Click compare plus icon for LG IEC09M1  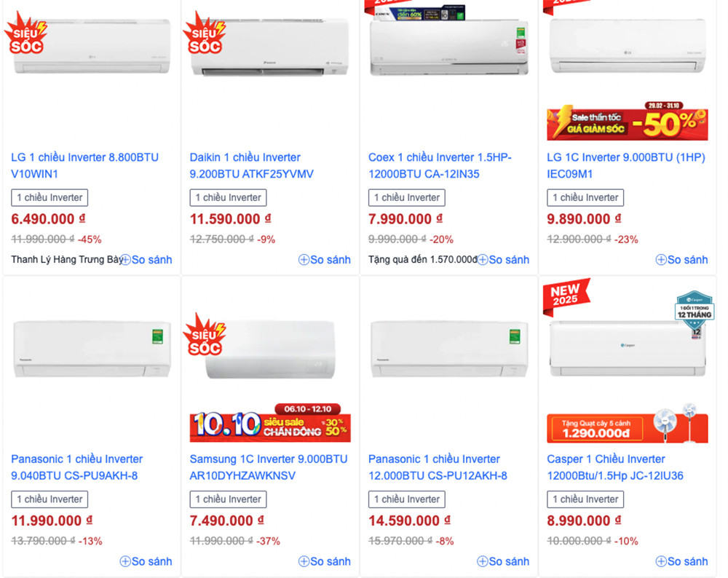click(x=661, y=260)
